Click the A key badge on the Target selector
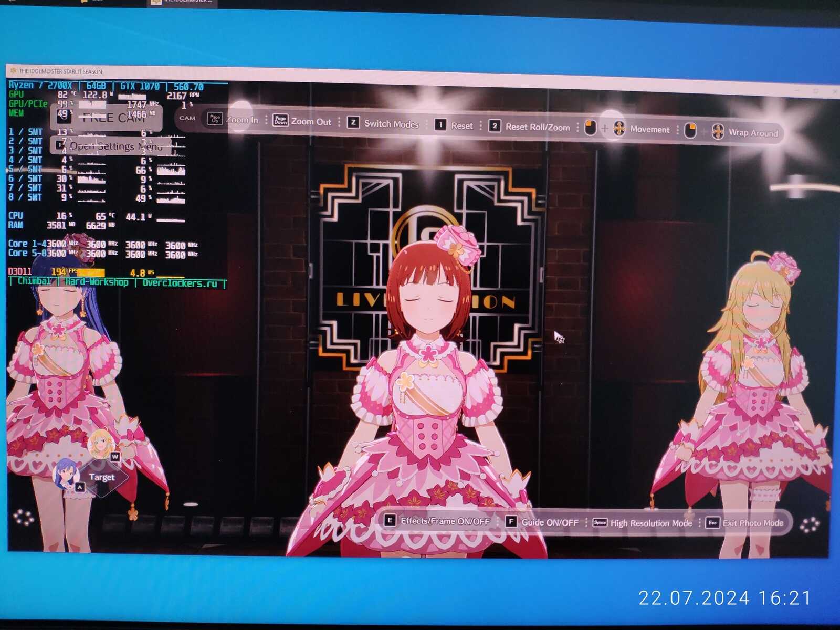Viewport: 840px width, 630px height. (x=79, y=487)
